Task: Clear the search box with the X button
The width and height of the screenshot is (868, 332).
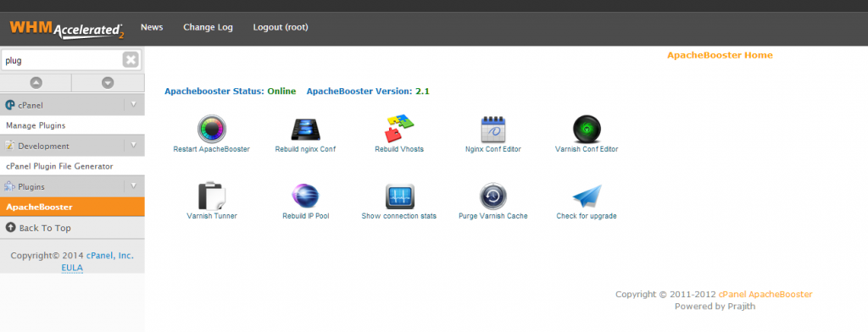Action: [x=130, y=60]
